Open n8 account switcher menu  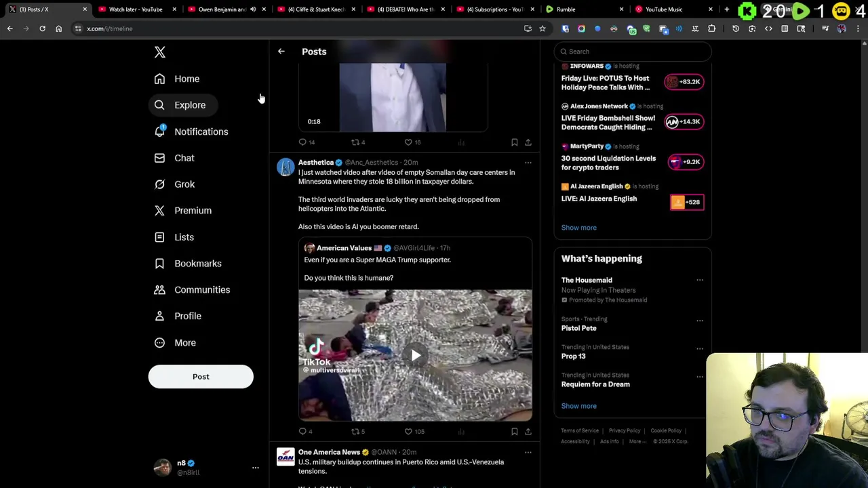coord(206,468)
